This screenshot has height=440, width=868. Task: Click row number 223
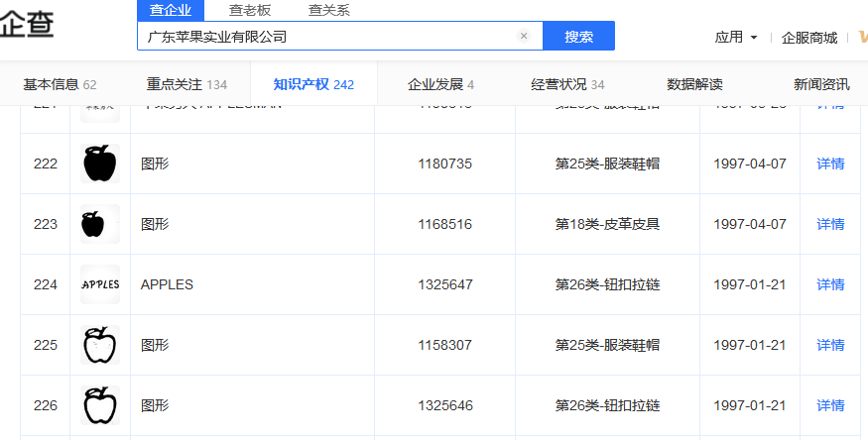(46, 224)
